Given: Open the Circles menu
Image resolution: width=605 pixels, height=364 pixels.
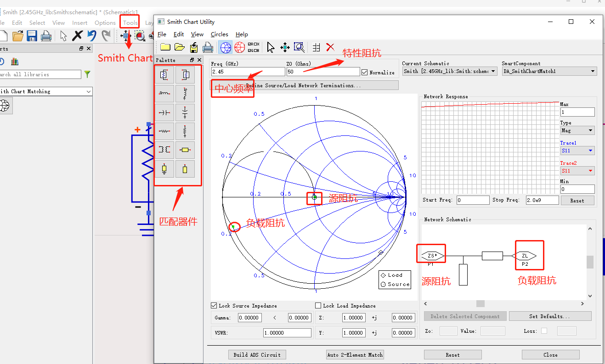Looking at the screenshot, I should [220, 34].
